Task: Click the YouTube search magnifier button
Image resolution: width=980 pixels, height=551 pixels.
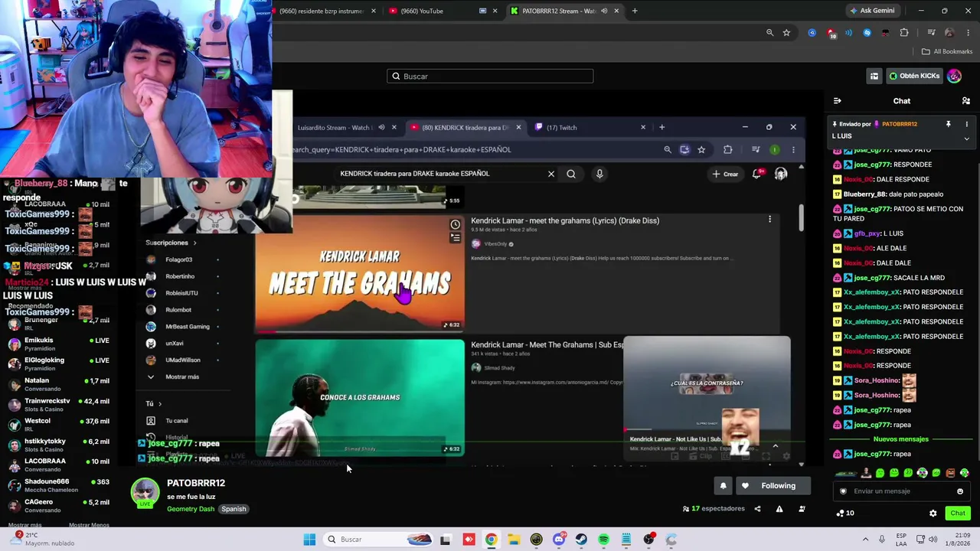Action: [x=571, y=174]
